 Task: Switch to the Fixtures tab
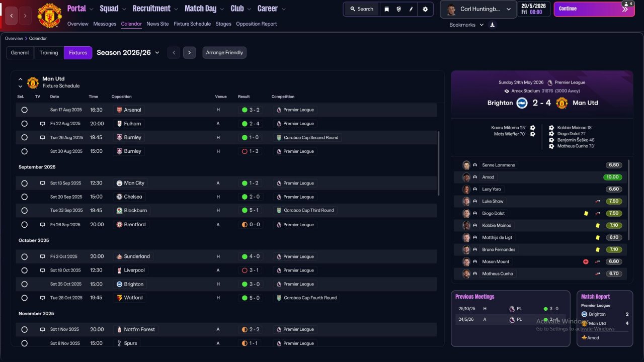tap(78, 53)
